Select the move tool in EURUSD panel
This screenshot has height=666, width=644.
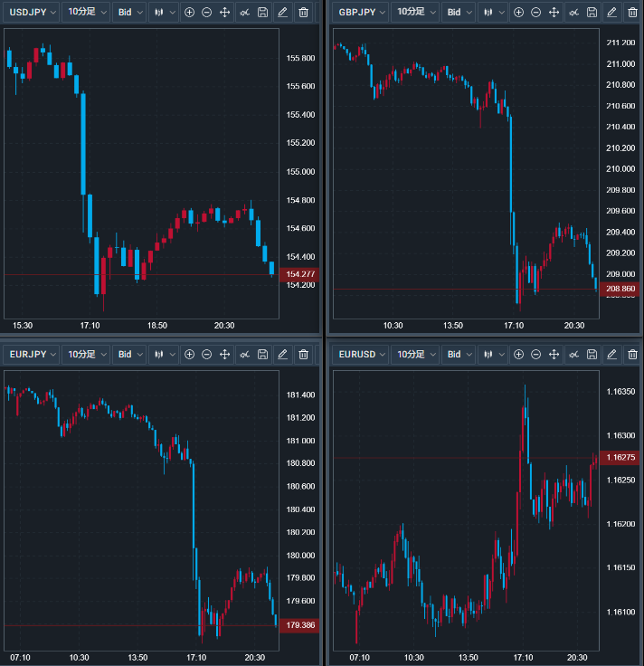coord(554,354)
